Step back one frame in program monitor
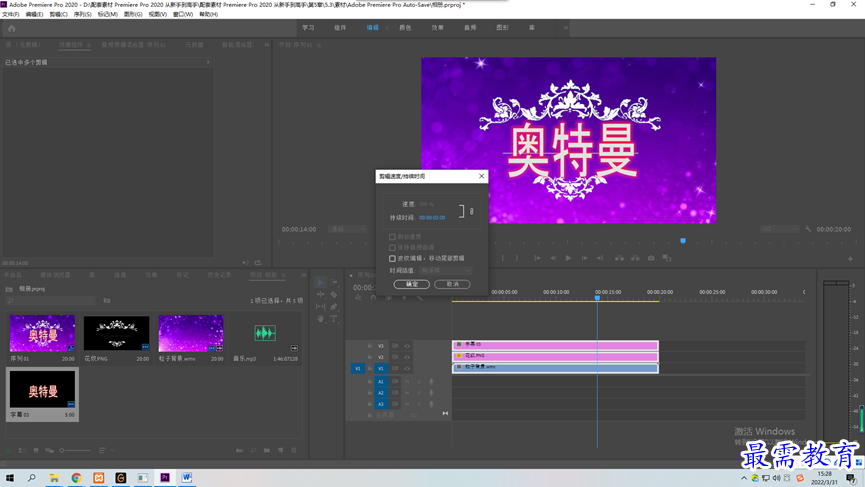This screenshot has height=487, width=865. [553, 258]
